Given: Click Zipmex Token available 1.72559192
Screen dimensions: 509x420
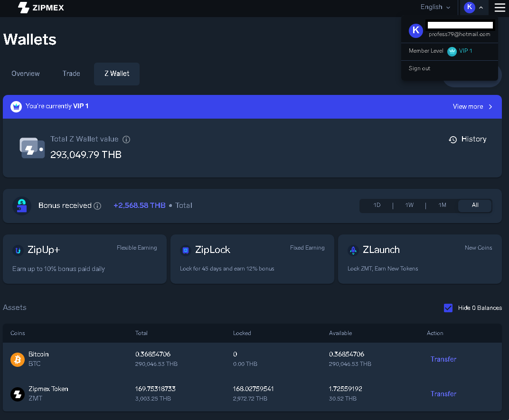Looking at the screenshot, I should point(345,389).
